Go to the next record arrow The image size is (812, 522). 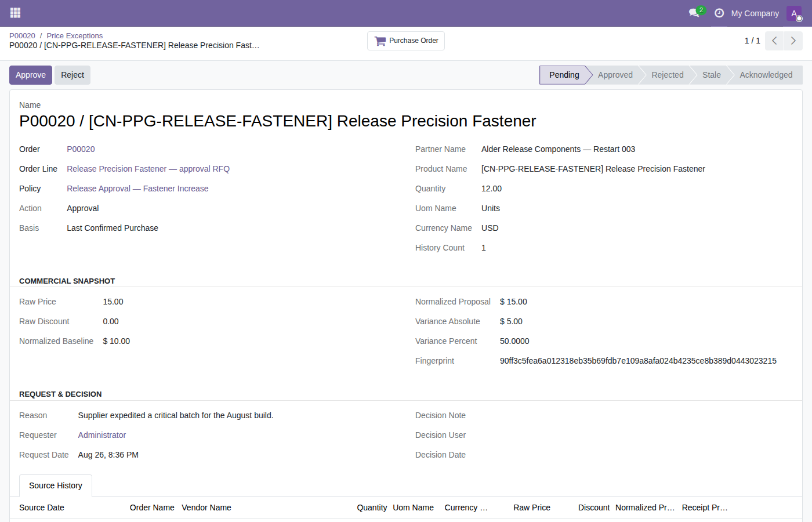tap(793, 41)
